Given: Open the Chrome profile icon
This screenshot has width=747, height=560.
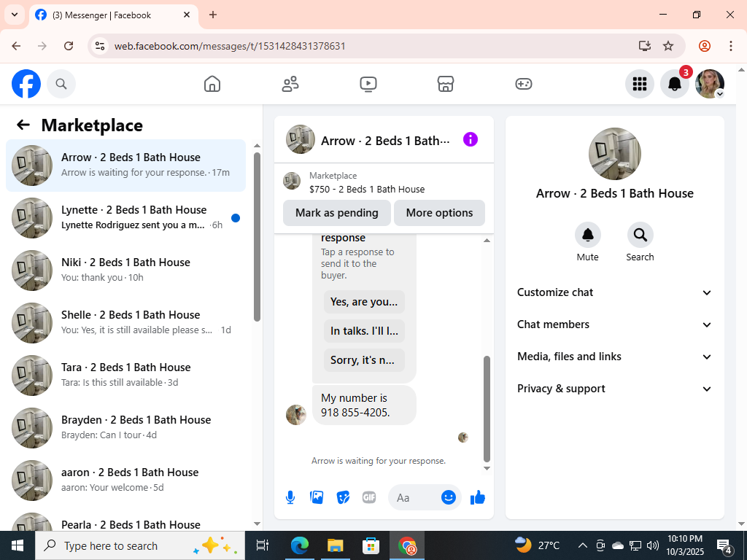Looking at the screenshot, I should pyautogui.click(x=705, y=46).
